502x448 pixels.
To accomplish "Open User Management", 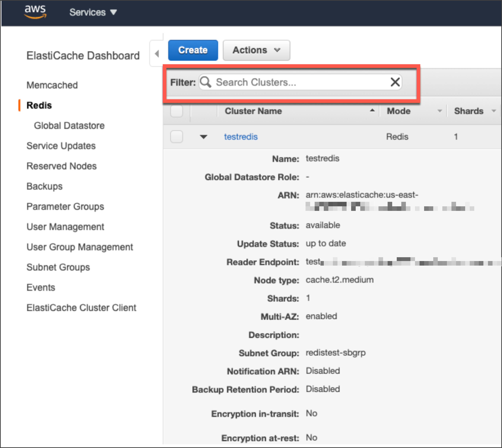I will [x=65, y=227].
